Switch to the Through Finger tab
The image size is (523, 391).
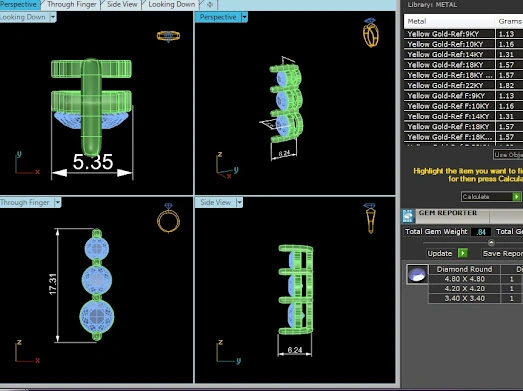[x=72, y=5]
